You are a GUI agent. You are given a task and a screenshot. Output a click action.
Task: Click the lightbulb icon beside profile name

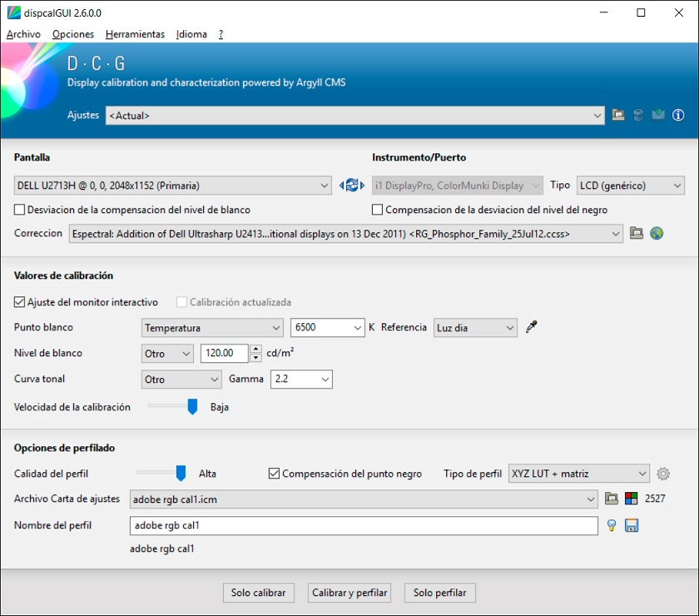[612, 525]
